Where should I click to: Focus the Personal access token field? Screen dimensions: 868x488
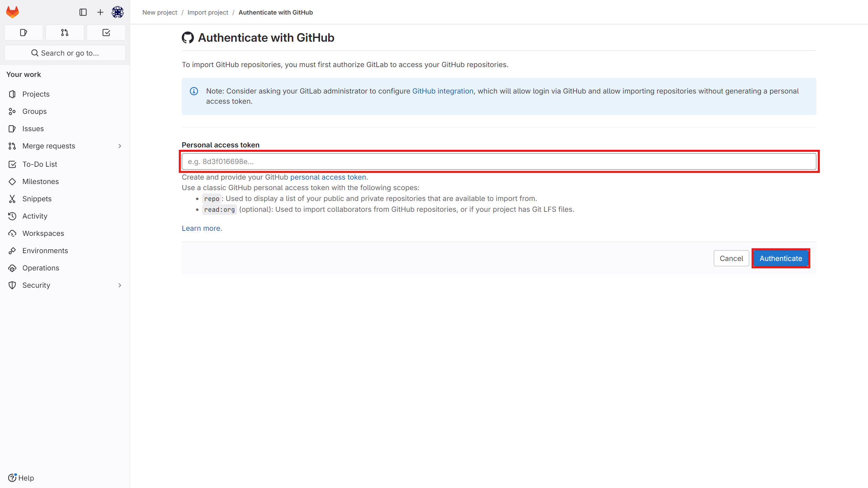pos(499,161)
